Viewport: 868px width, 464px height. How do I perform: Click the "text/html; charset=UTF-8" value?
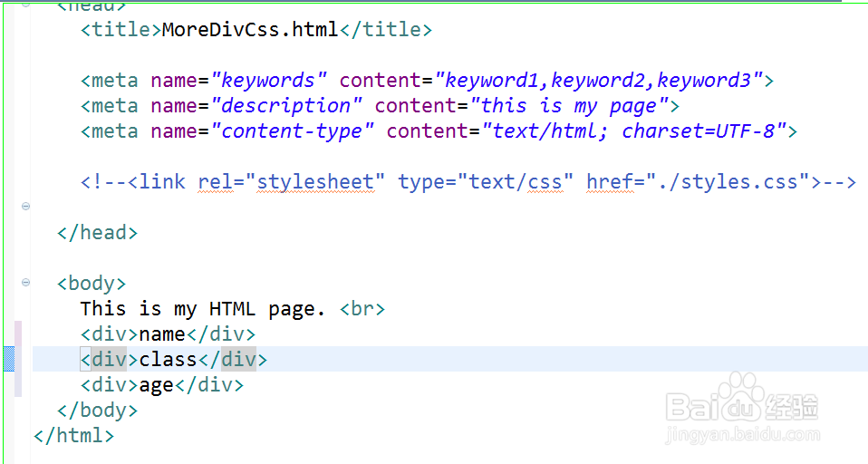(634, 131)
